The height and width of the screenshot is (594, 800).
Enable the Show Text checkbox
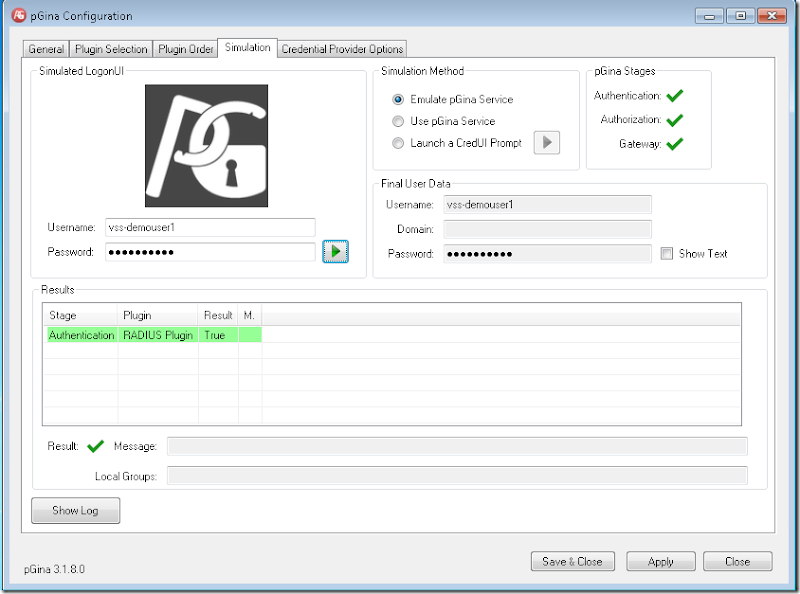[x=666, y=254]
